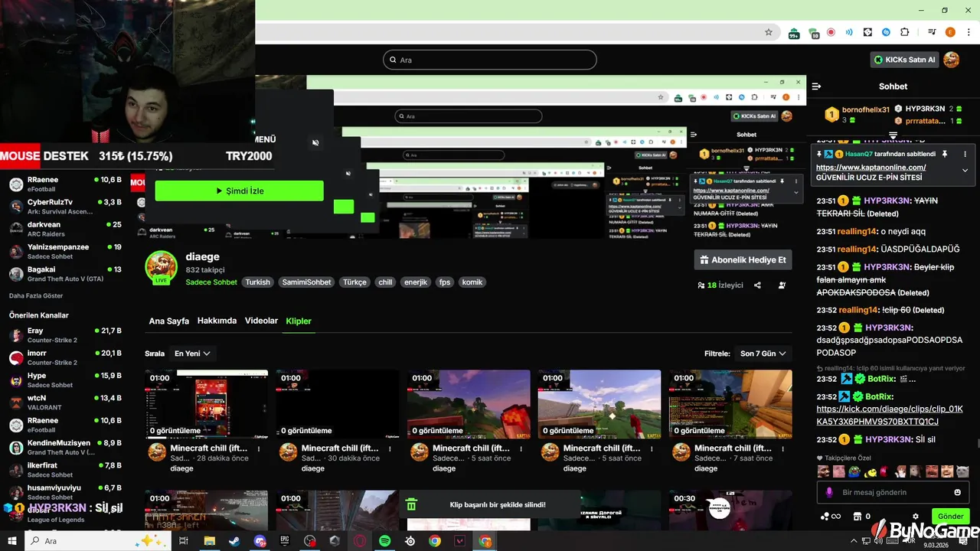Click the SamimiSohbet tag chip
This screenshot has height=551, width=980.
[306, 282]
